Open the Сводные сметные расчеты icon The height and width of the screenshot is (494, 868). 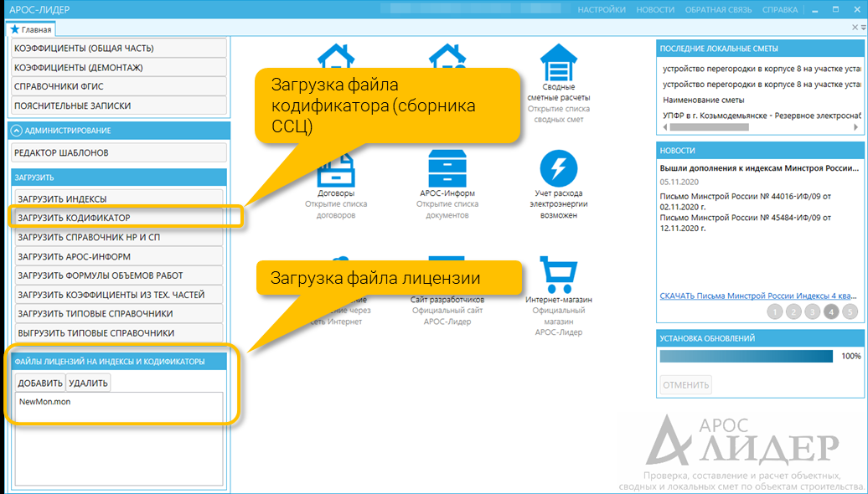559,62
